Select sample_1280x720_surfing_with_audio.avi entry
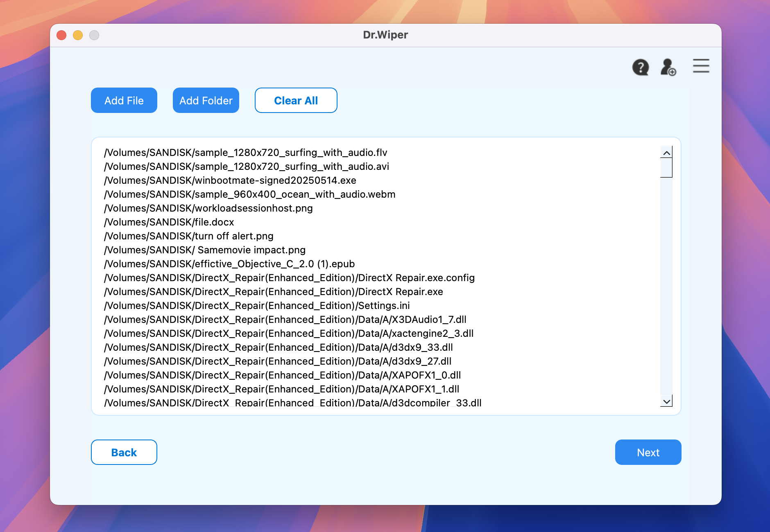The image size is (770, 532). pyautogui.click(x=247, y=167)
